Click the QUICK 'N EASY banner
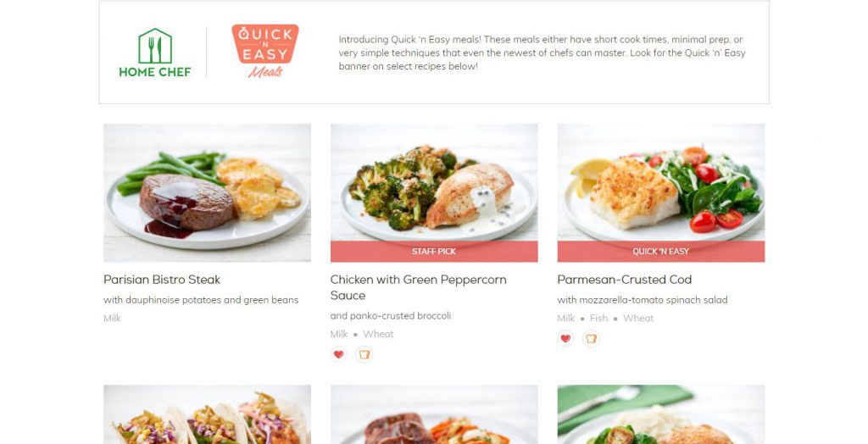Image resolution: width=868 pixels, height=444 pixels. (661, 252)
